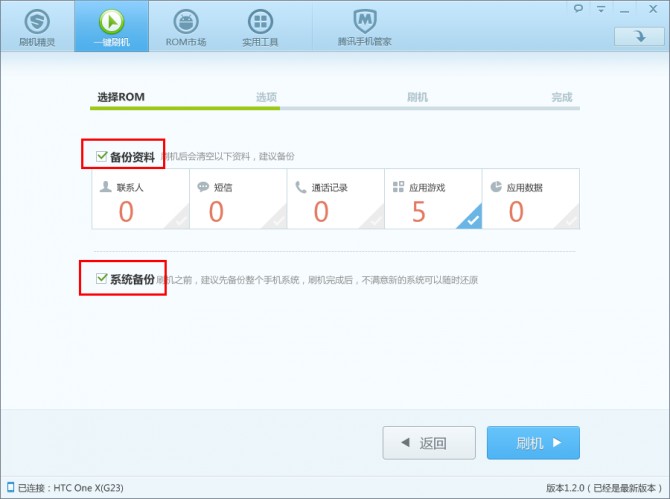The width and height of the screenshot is (670, 499).
Task: Click the 短信 message bubble icon
Action: coord(203,187)
